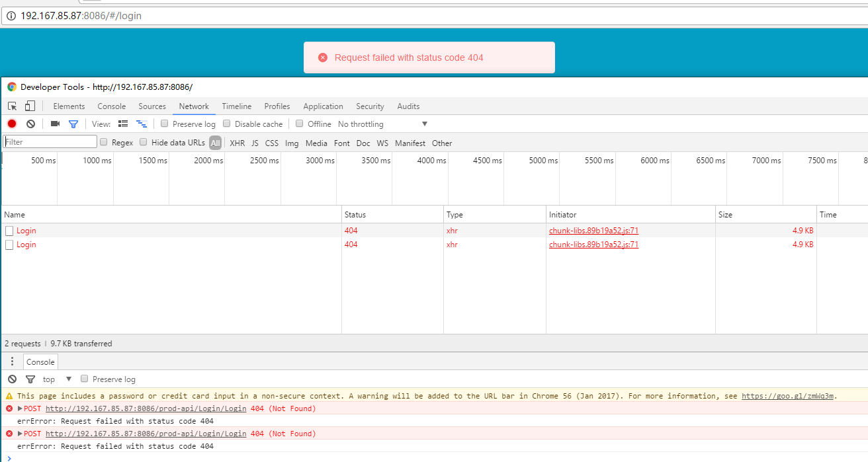This screenshot has height=462, width=868.
Task: Click the 2000 ms marker in timeline overview
Action: pyautogui.click(x=208, y=161)
